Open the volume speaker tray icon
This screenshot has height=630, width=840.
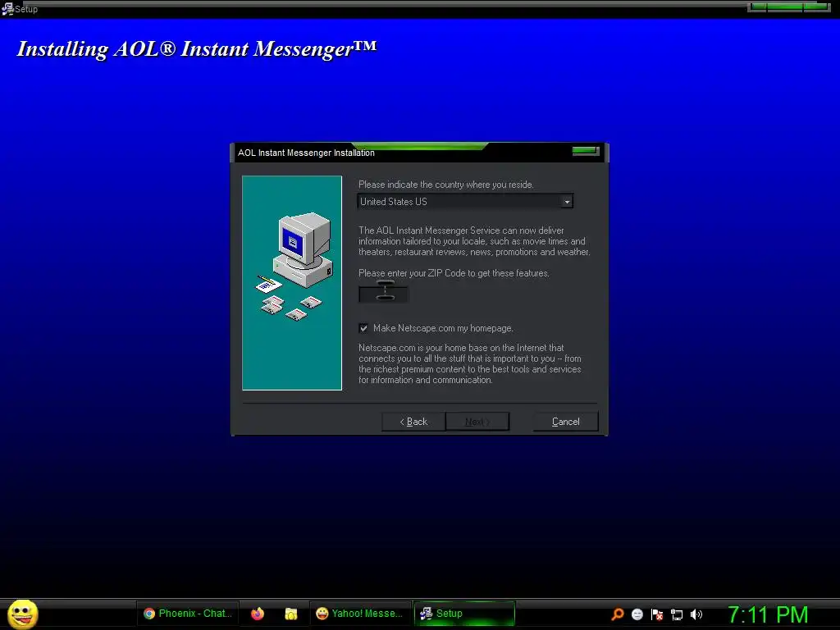pos(696,614)
